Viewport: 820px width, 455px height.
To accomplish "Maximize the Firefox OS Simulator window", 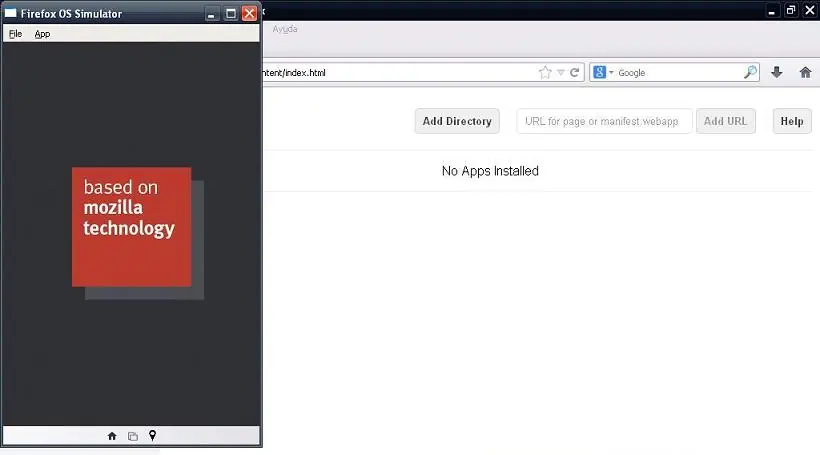I will 231,14.
